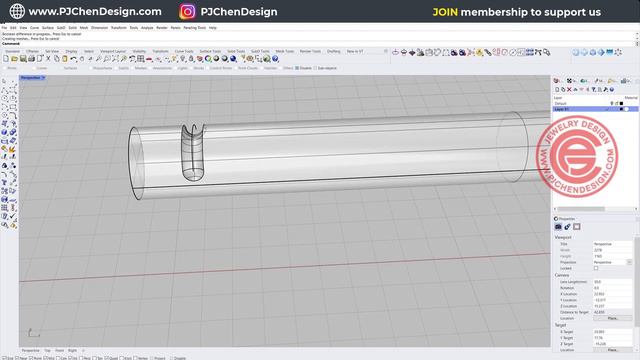Screen dimensions: 640x360
Task: Toggle the Sub-objects selection filter checkbox
Action: (x=316, y=68)
